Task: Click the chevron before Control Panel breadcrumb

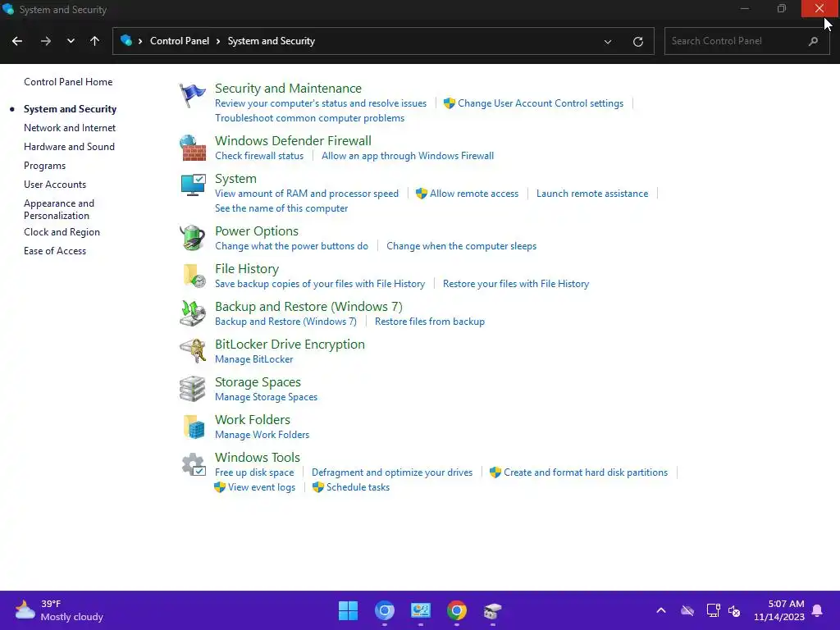Action: coord(140,41)
